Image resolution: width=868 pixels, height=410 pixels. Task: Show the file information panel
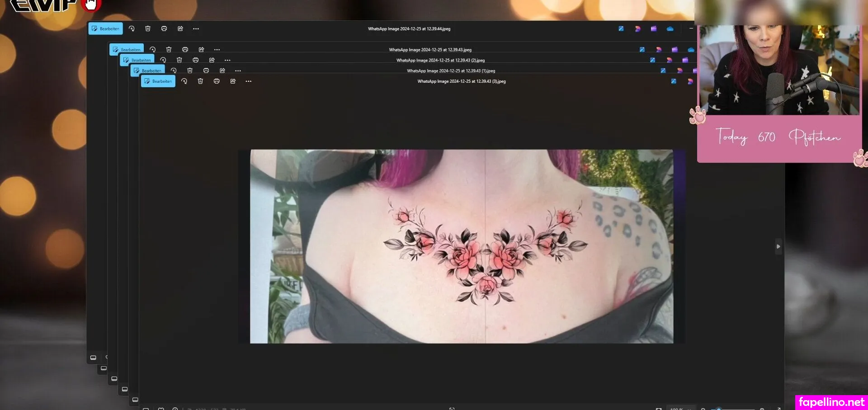(176, 409)
